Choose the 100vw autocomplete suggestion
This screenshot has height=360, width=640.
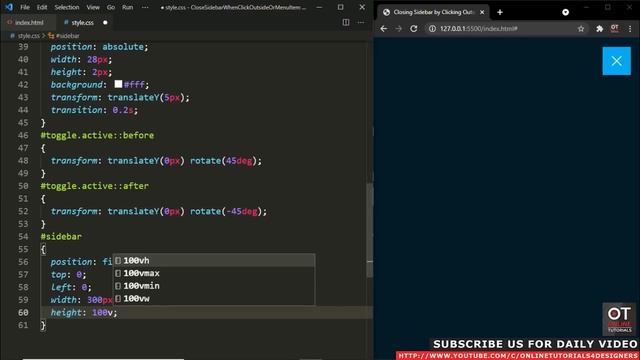click(x=214, y=298)
